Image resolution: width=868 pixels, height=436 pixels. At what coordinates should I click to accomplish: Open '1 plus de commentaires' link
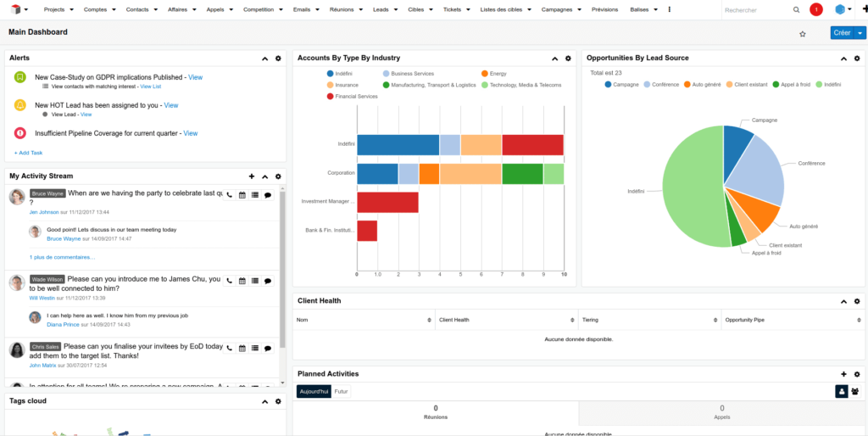[62, 256]
